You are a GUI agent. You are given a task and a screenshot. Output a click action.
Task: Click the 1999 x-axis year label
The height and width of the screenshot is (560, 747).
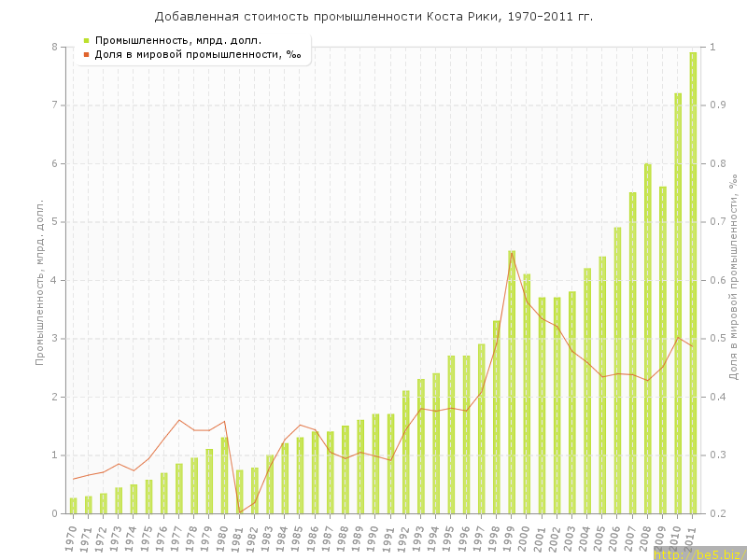pyautogui.click(x=511, y=539)
